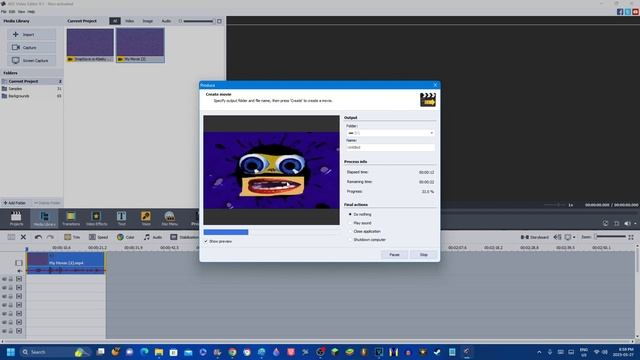The image size is (640, 360).
Task: Click the Screen Capture button
Action: click(x=31, y=60)
